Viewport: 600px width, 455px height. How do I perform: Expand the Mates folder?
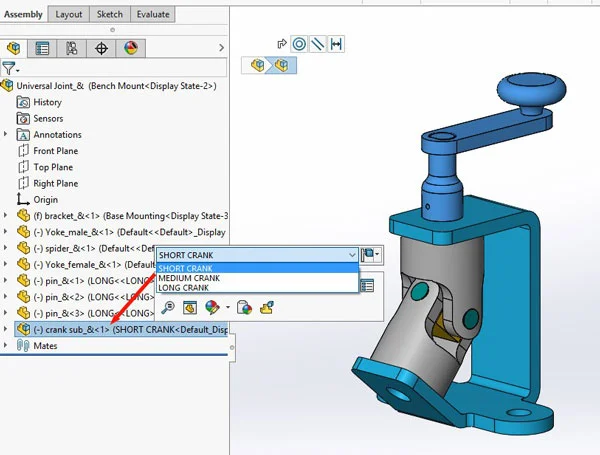coord(6,346)
